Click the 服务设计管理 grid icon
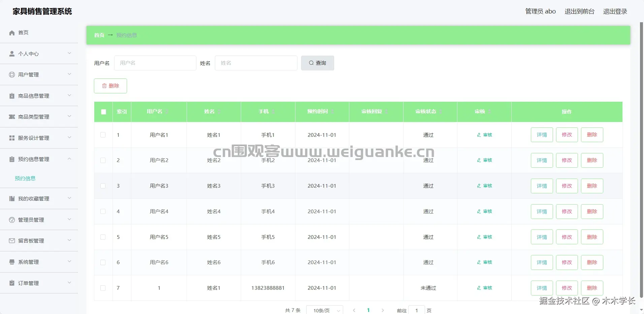 tap(12, 138)
